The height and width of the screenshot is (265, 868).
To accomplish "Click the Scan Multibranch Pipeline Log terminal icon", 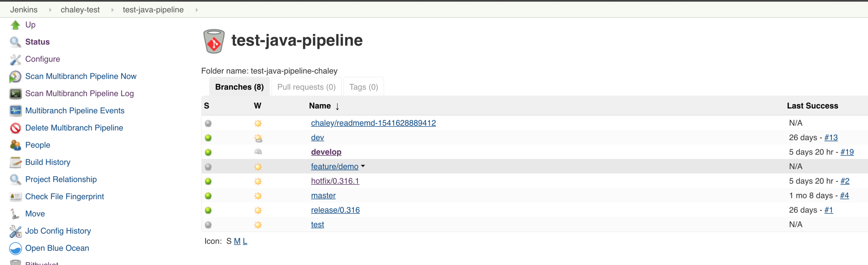I will [15, 93].
